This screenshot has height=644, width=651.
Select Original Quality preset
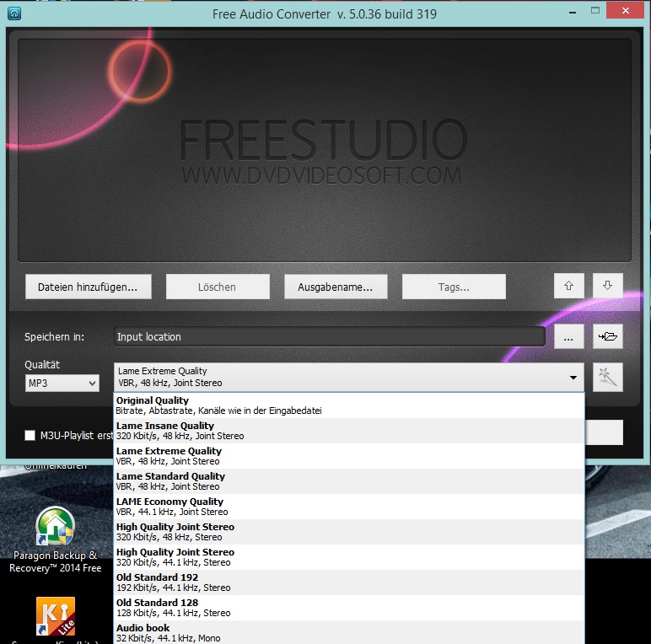pyautogui.click(x=349, y=405)
